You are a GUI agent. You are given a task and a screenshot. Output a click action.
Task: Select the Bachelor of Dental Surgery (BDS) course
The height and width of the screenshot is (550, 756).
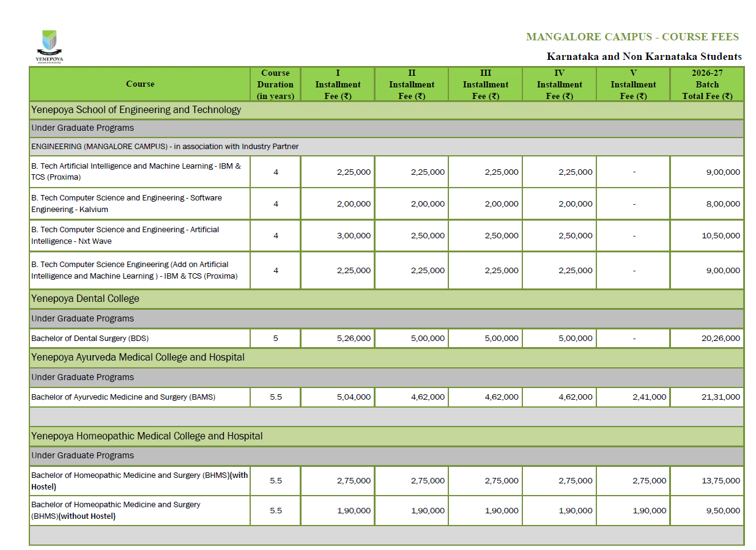pos(90,339)
